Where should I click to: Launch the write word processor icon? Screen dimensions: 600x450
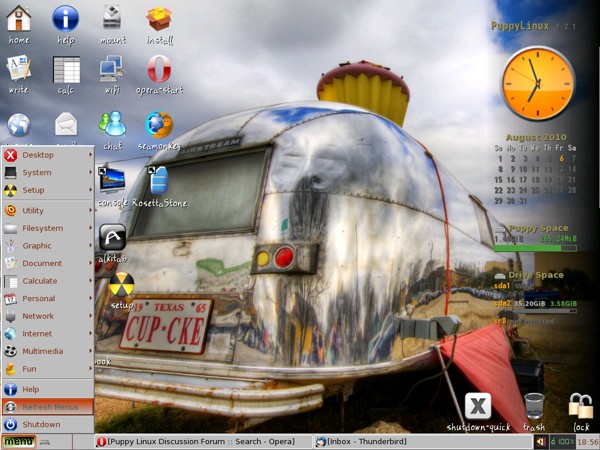pyautogui.click(x=18, y=68)
